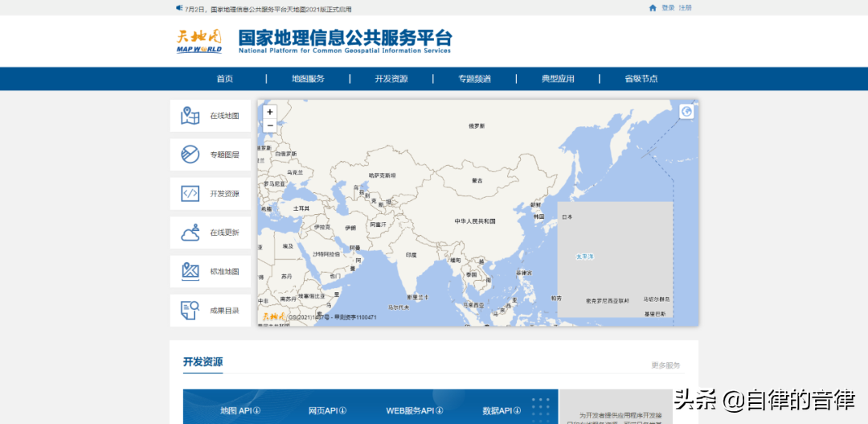
Task: Click the 伊朗 label on the map
Action: click(350, 228)
